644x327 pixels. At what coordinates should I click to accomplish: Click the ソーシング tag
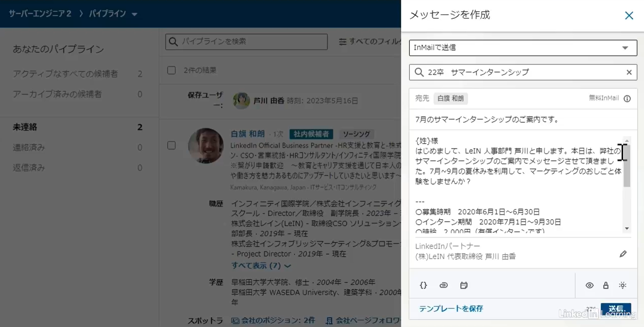[x=356, y=134]
